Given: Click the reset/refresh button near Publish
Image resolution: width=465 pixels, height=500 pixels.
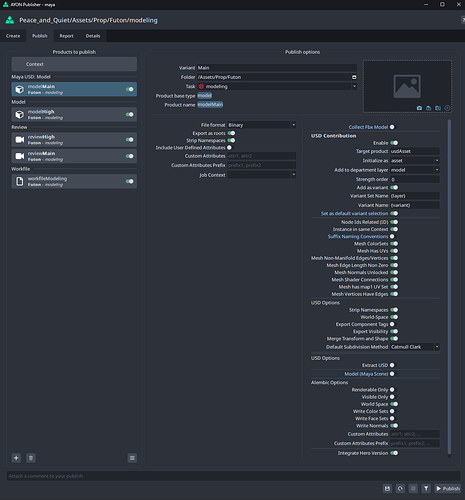Looking at the screenshot, I should point(400,488).
